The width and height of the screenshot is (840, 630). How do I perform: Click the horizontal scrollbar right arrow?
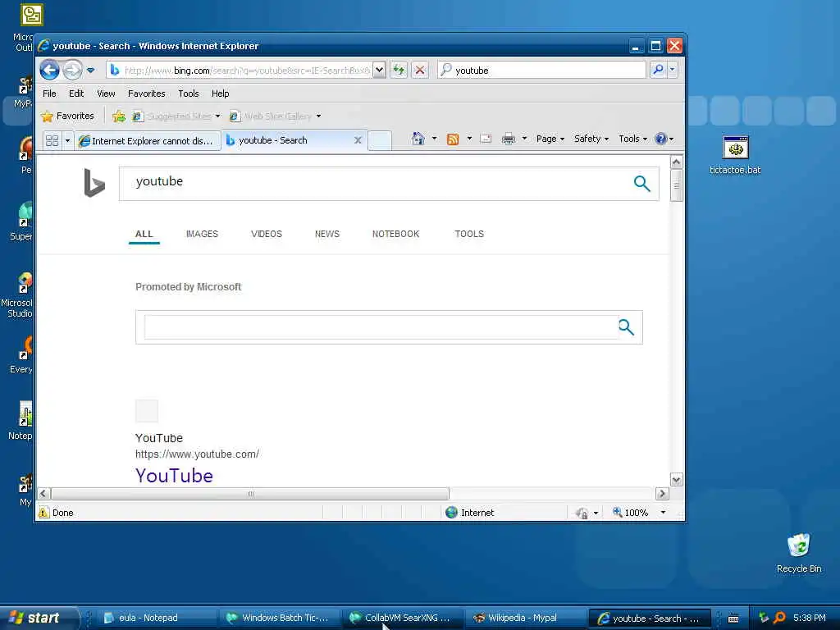[662, 493]
